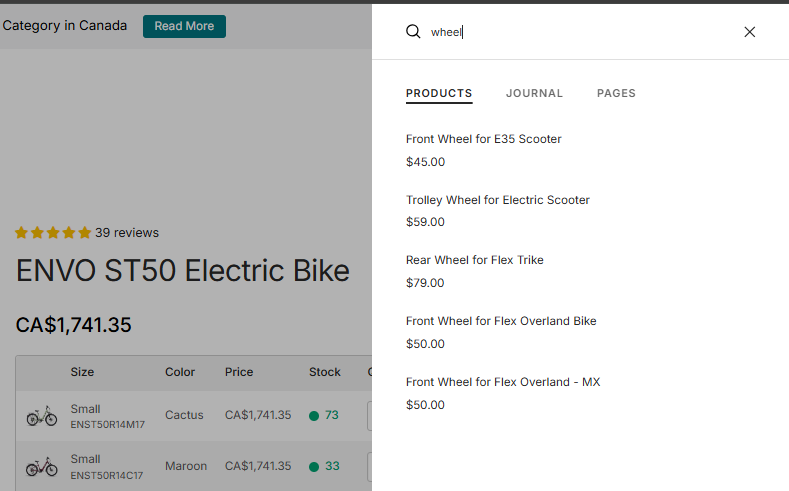
Task: Click the Maroon bike thumbnail
Action: (42, 467)
